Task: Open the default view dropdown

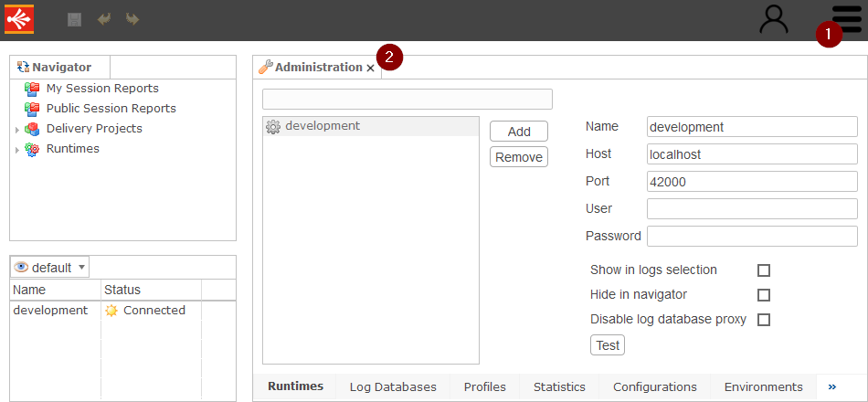Action: coord(50,268)
